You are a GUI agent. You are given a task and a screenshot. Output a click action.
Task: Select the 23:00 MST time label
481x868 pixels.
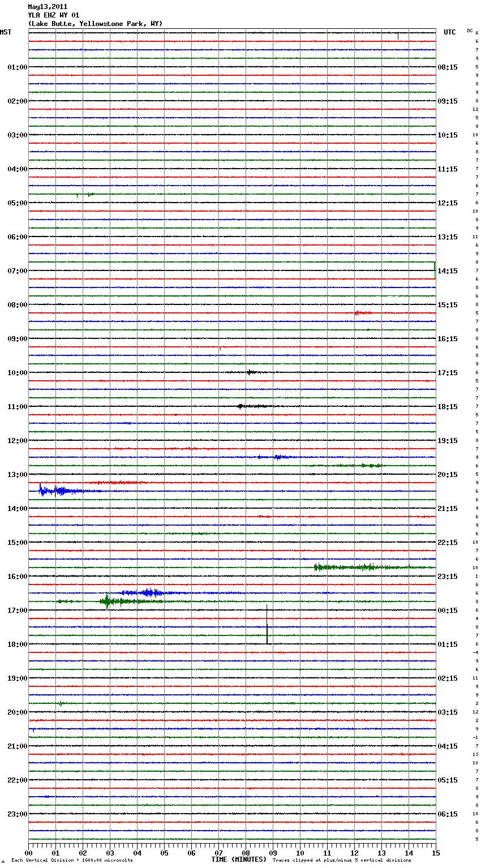point(18,814)
